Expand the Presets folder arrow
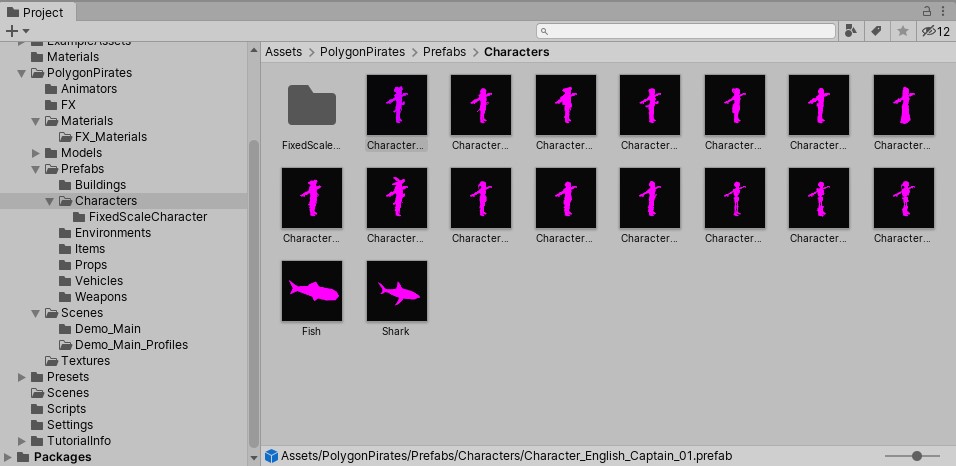 click(x=22, y=377)
